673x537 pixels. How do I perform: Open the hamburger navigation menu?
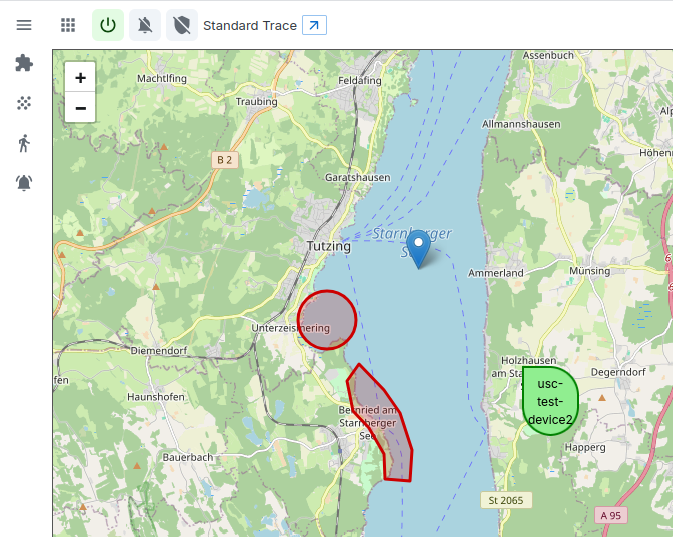coord(24,25)
